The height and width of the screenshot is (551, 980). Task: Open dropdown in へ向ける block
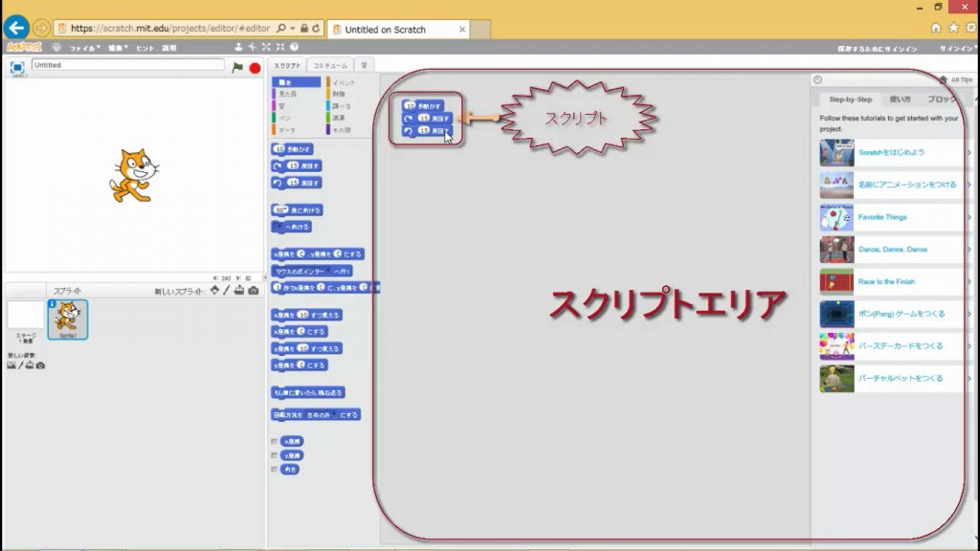pyautogui.click(x=279, y=227)
